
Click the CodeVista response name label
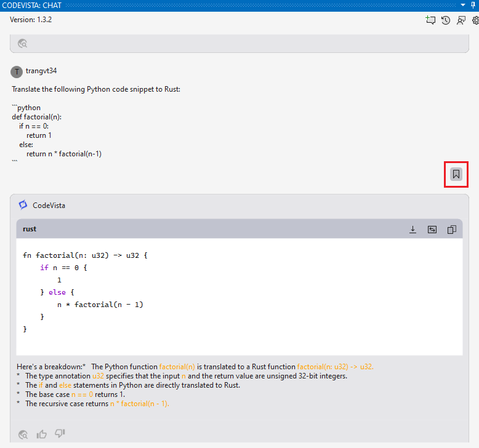coord(49,206)
